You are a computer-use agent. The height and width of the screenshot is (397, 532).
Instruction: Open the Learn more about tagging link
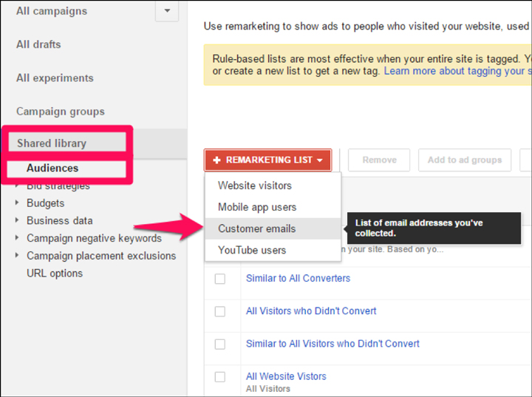(454, 71)
